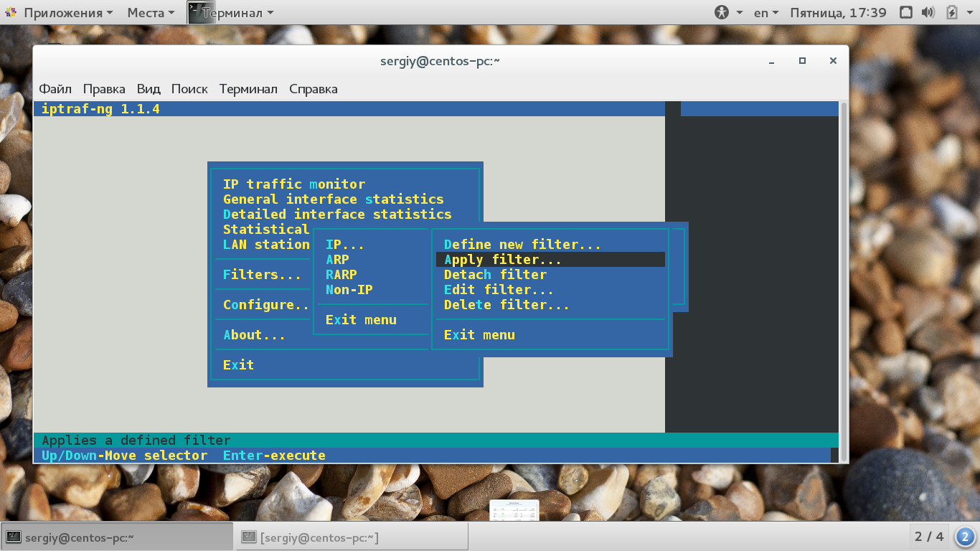Image resolution: width=980 pixels, height=551 pixels.
Task: Click the accessibility icon in top panel
Action: [722, 12]
